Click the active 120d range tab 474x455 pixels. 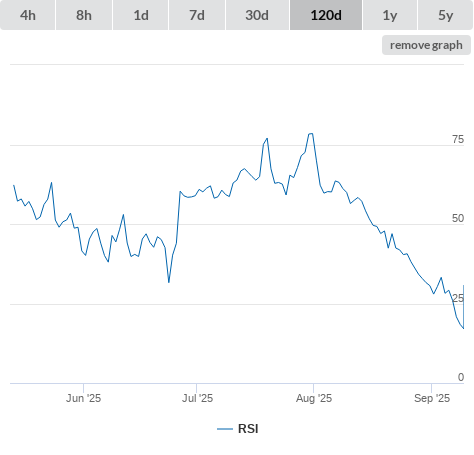point(326,15)
